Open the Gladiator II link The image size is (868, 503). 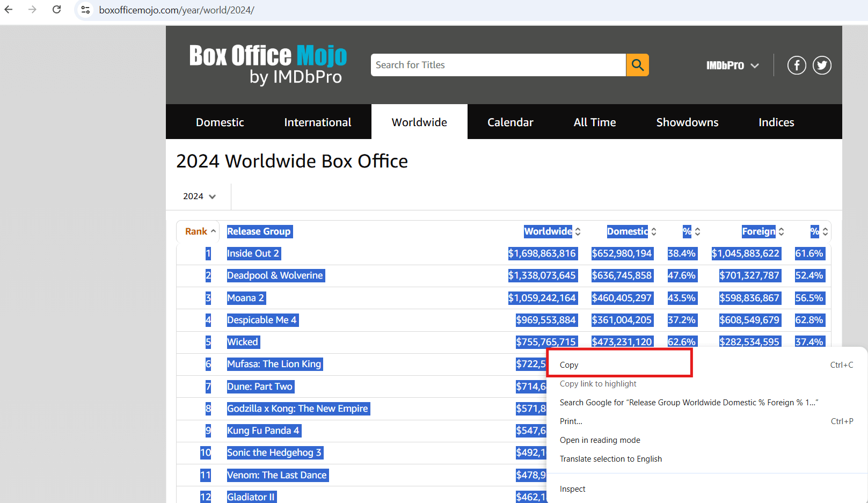pyautogui.click(x=251, y=497)
